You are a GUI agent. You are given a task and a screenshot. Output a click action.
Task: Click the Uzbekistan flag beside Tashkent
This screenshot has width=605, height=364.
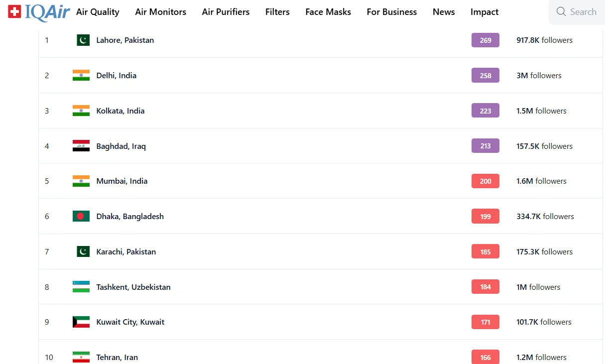tap(81, 287)
